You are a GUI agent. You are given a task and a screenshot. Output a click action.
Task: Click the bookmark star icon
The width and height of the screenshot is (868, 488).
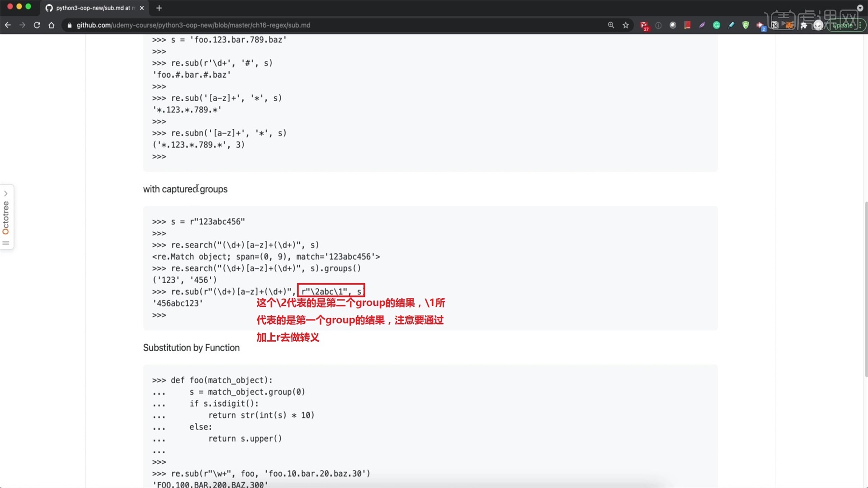coord(626,25)
